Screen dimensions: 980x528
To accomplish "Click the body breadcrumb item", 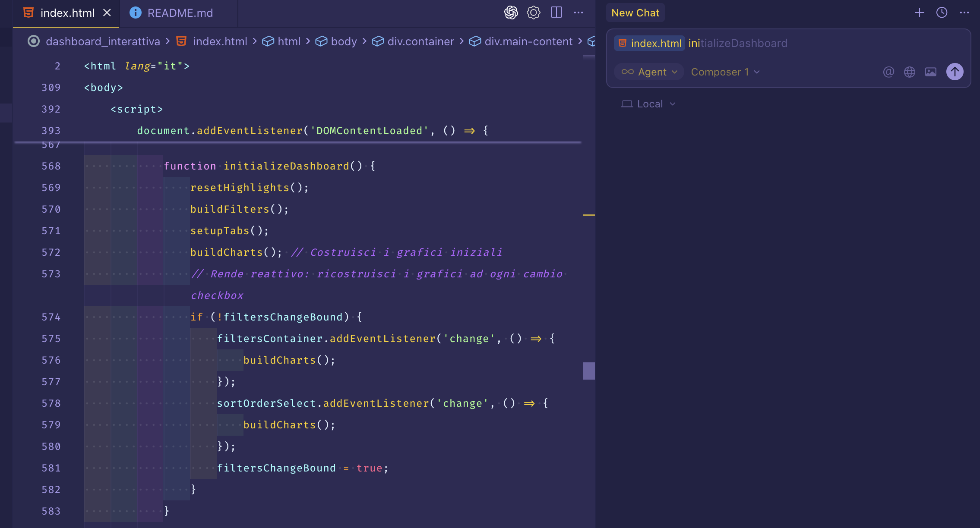I will point(343,41).
